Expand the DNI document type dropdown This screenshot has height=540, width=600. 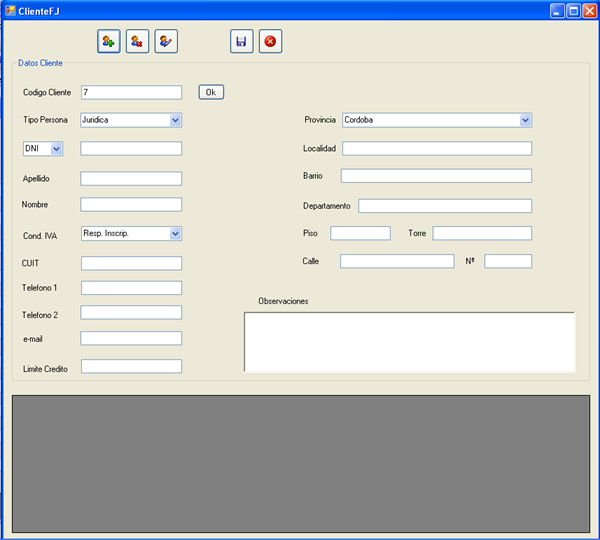pos(55,149)
